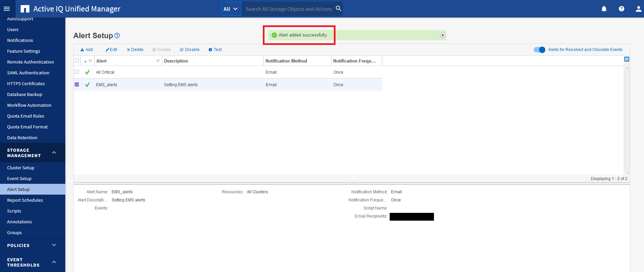Select the EMS_alerts alert name
This screenshot has height=272, width=644.
tap(107, 85)
